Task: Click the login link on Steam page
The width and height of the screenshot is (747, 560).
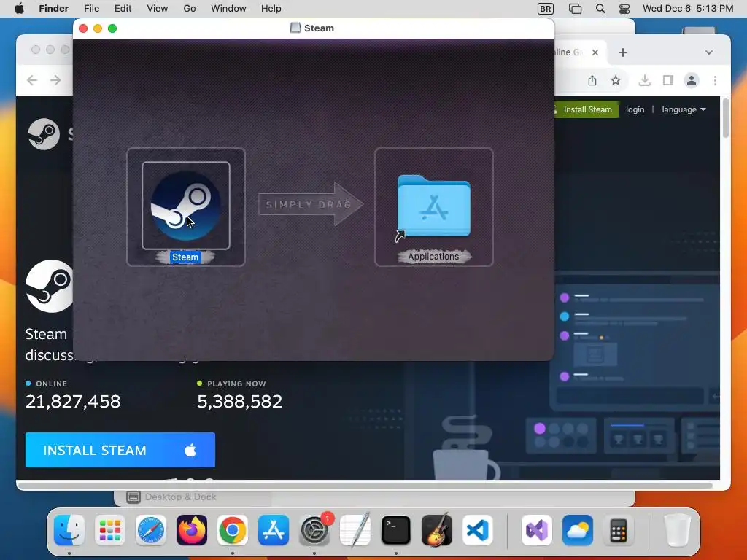Action: click(635, 109)
